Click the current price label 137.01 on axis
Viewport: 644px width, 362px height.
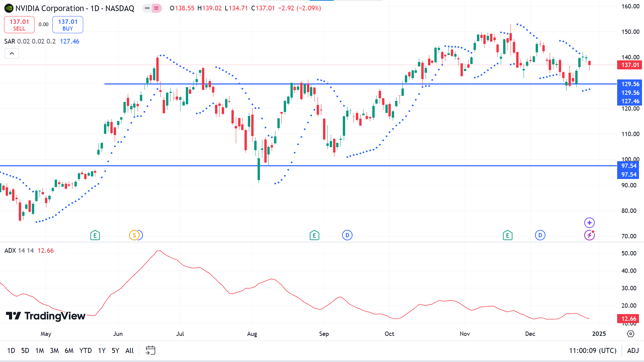coord(630,65)
